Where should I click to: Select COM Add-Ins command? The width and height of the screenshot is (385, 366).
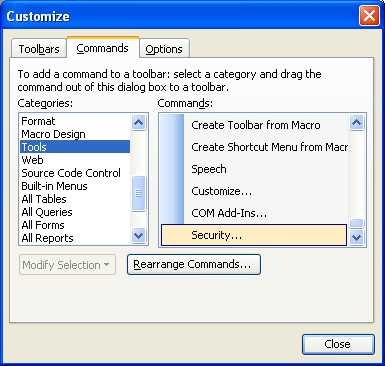click(254, 213)
